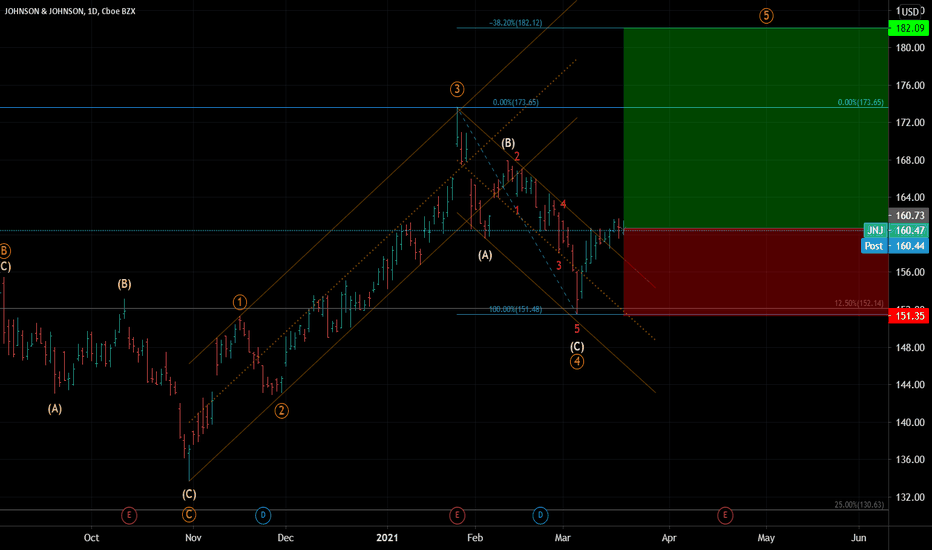Click the red 151.35 stop price label
Screen dimensions: 932x550
[909, 316]
